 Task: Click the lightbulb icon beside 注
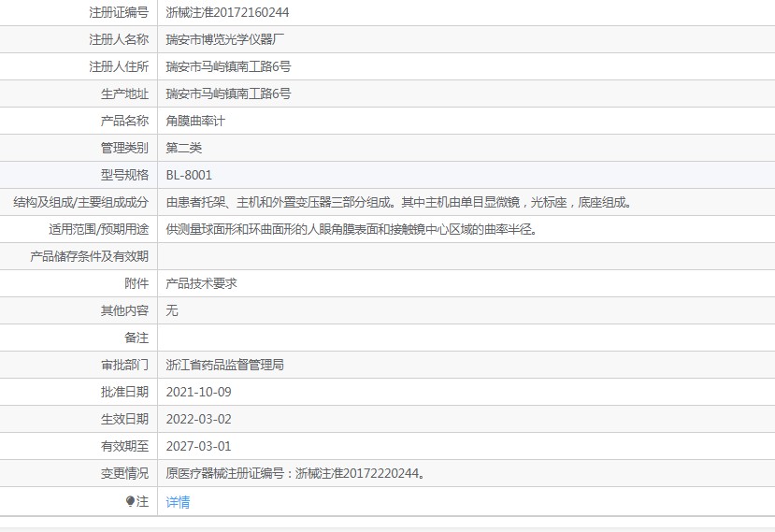pyautogui.click(x=131, y=502)
